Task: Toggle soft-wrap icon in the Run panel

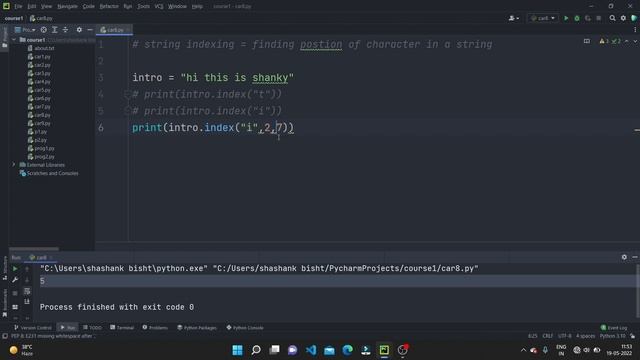Action: [x=27, y=291]
